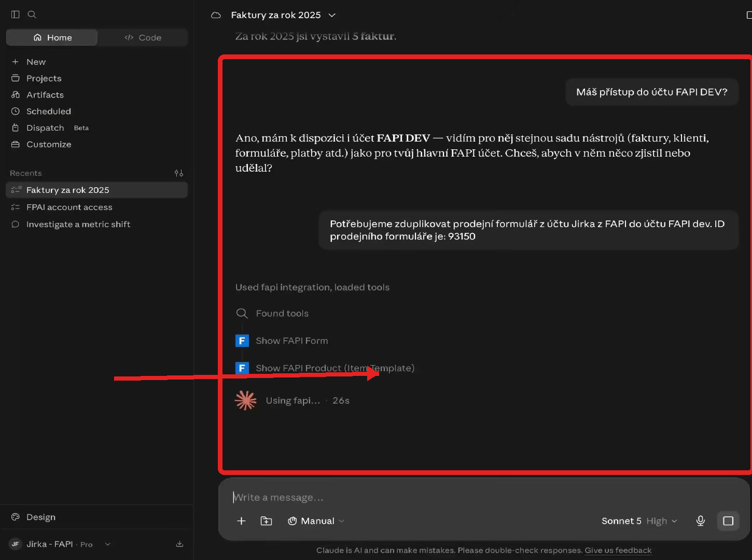Click the Scheduled clock icon

pos(16,111)
